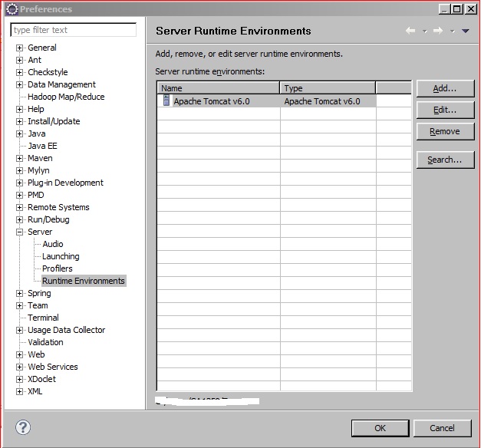Select the Maven preference label

tap(40, 158)
